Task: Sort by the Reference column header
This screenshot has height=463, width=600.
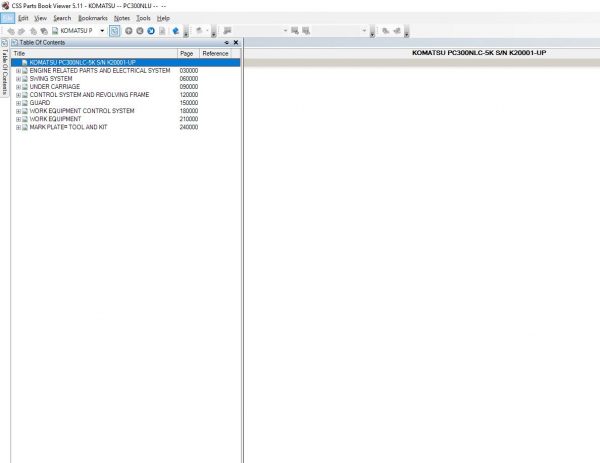Action: (215, 54)
